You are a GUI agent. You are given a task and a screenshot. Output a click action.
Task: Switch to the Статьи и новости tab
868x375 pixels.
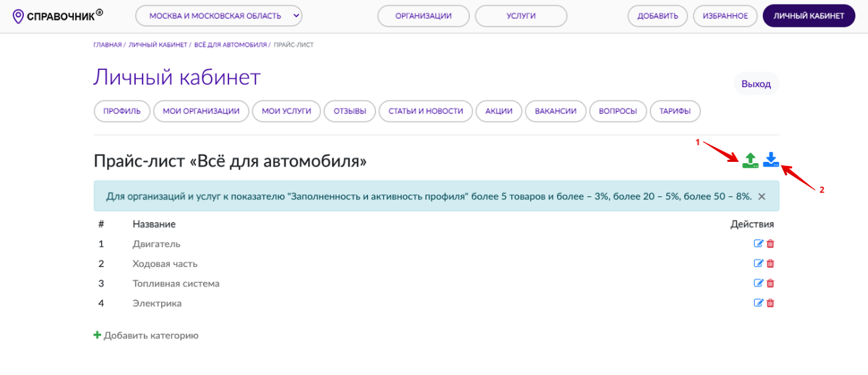pyautogui.click(x=426, y=111)
